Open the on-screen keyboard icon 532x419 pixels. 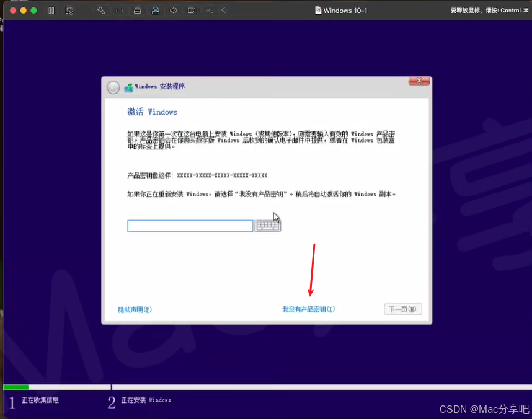tap(268, 226)
